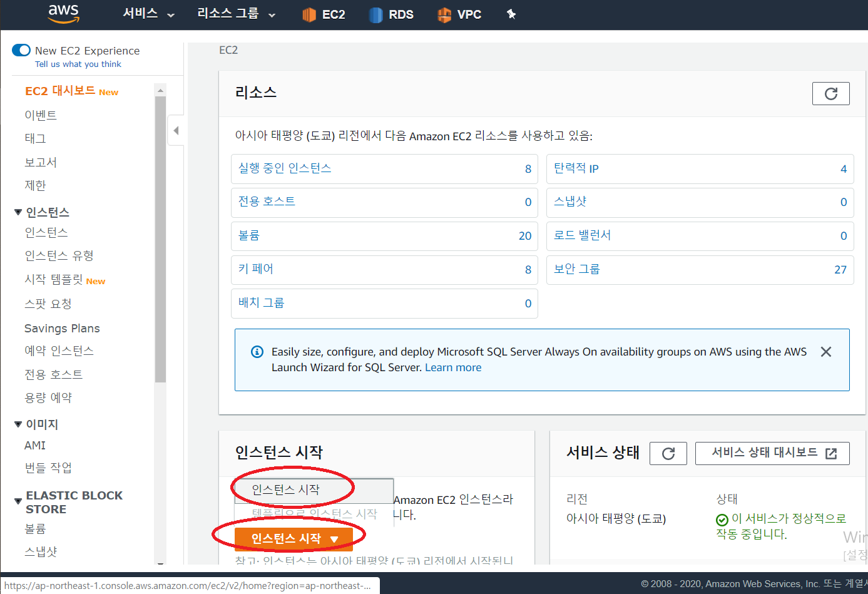Click the Learn more link
This screenshot has height=594, width=868.
pyautogui.click(x=453, y=367)
